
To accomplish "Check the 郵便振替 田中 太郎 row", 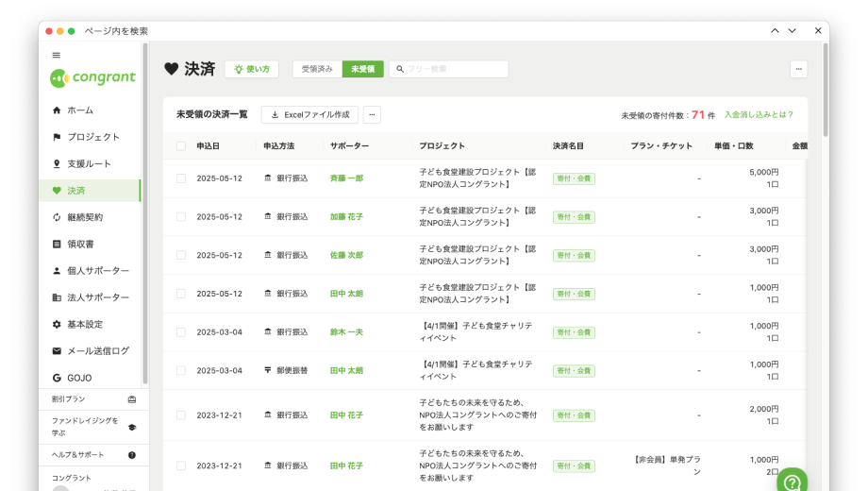I will pyautogui.click(x=181, y=370).
